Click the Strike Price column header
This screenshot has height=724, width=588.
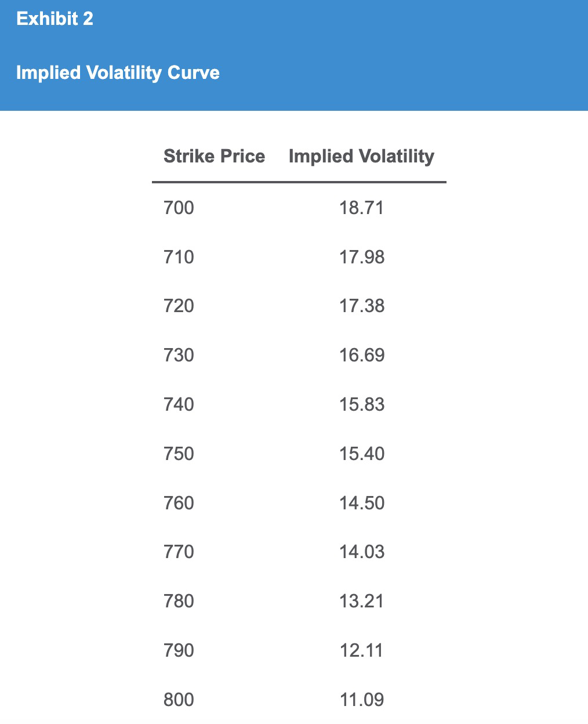[x=214, y=156]
